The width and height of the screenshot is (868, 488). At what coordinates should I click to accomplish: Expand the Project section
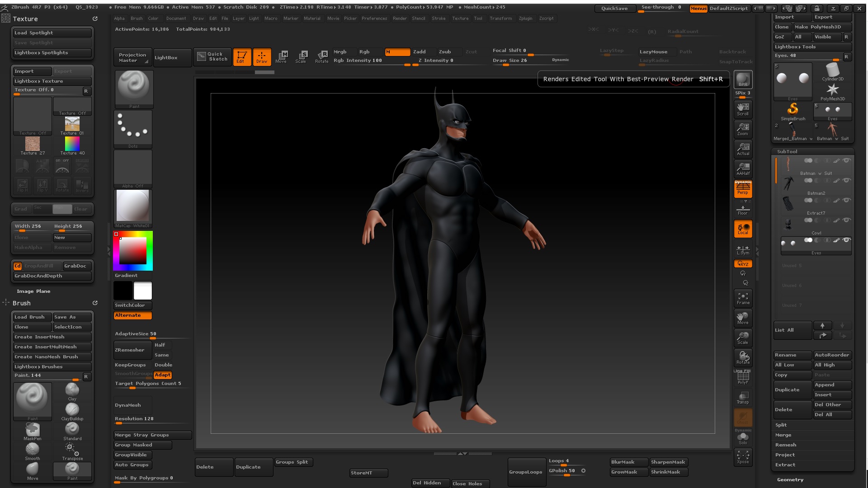click(785, 455)
